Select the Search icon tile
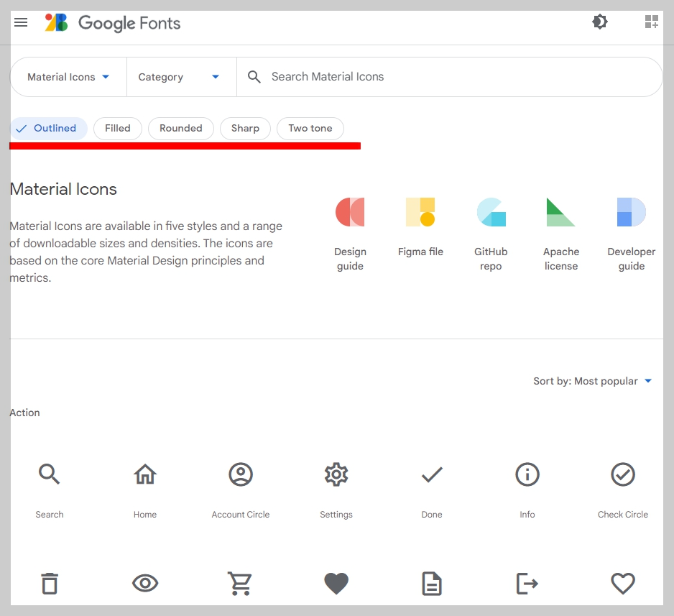 (50, 490)
